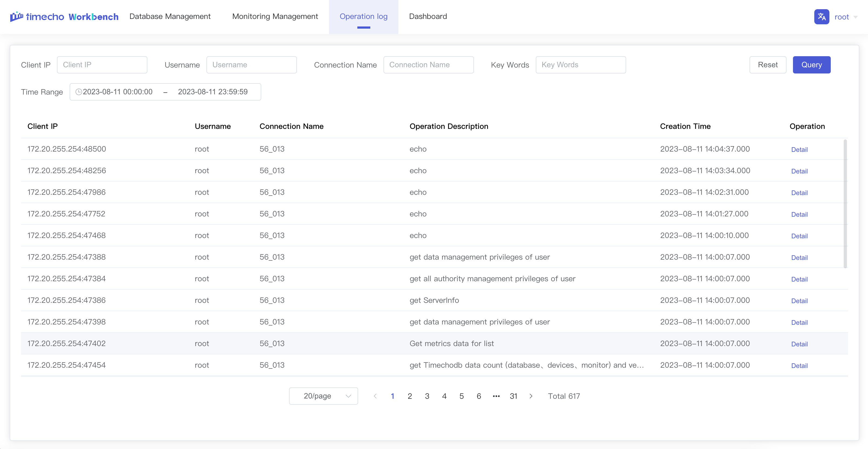Go to page 3
Screen dimensions: 868x449
[427, 396]
